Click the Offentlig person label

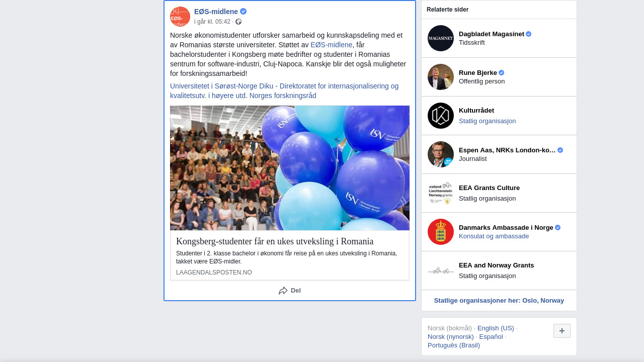coord(482,81)
